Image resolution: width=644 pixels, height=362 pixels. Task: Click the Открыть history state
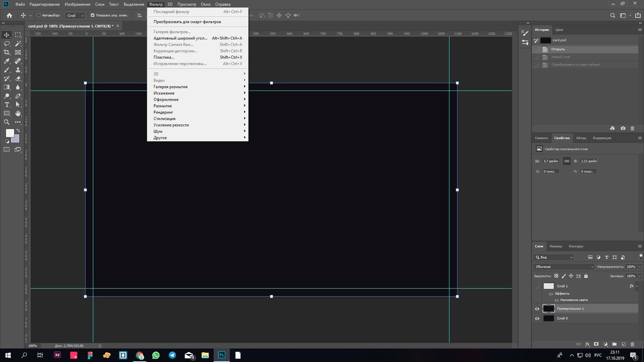585,49
